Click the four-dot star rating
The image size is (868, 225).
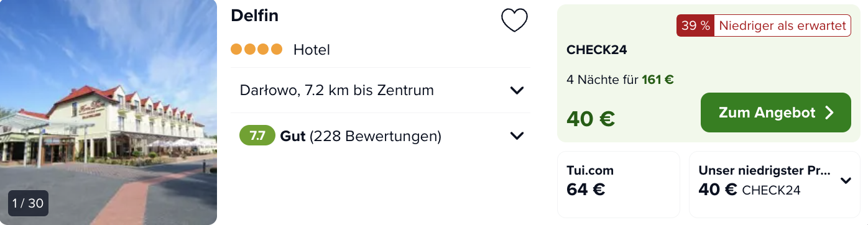(x=256, y=49)
